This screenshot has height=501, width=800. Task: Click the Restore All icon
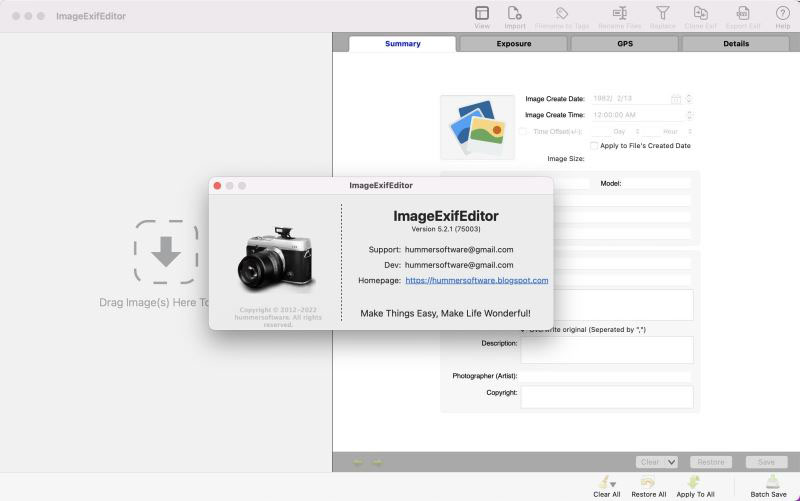(648, 482)
